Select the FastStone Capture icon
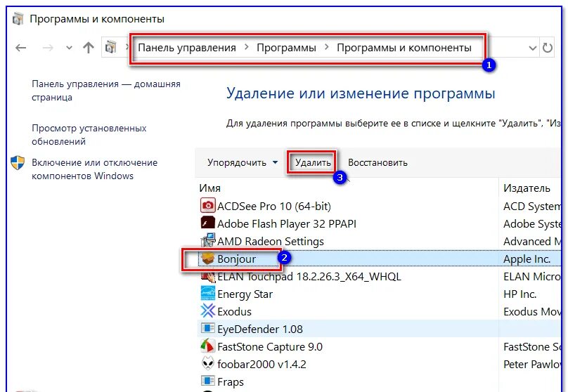 [x=207, y=346]
